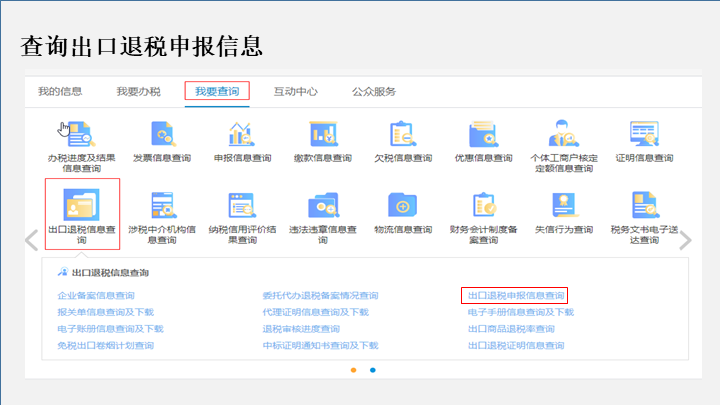720x405 pixels.
Task: Open 发票信息查询 icon
Action: 162,134
